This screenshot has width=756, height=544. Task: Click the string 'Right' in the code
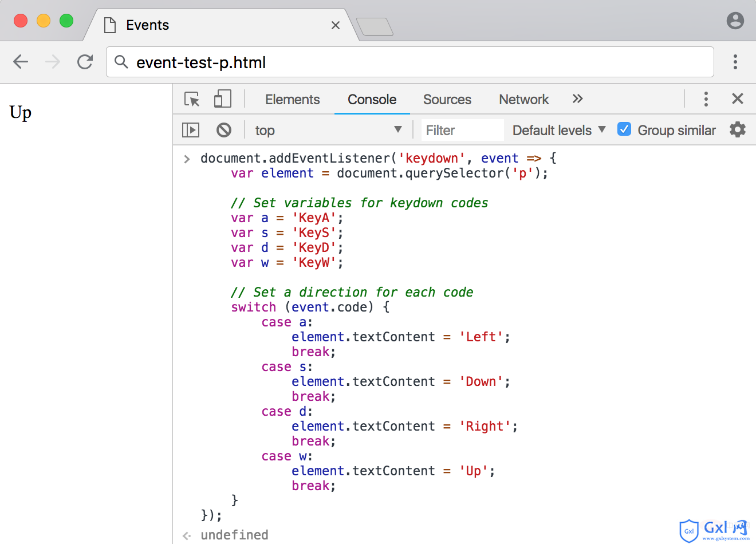pyautogui.click(x=485, y=426)
